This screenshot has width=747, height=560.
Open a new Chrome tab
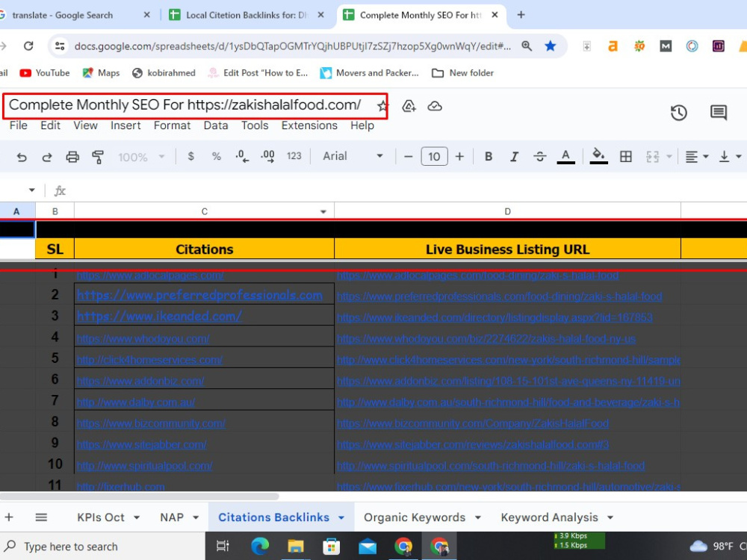pos(521,15)
